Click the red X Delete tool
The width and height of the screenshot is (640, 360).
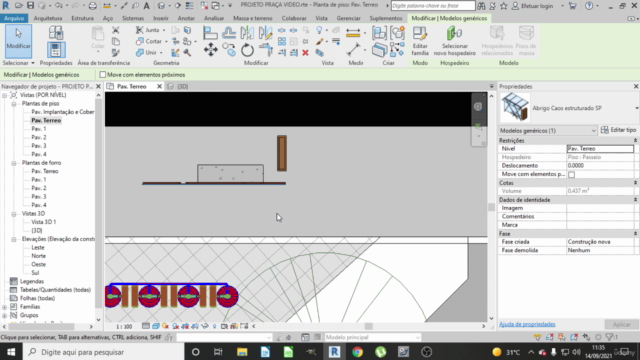pos(305,53)
